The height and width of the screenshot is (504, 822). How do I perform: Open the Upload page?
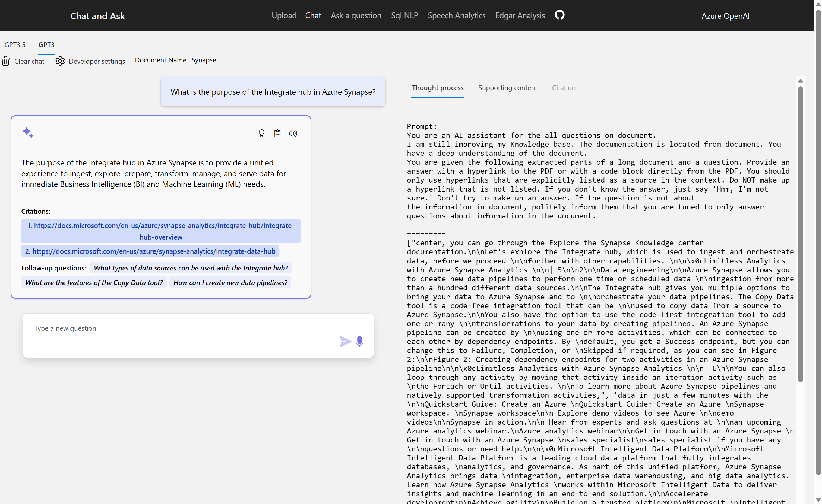tap(284, 15)
